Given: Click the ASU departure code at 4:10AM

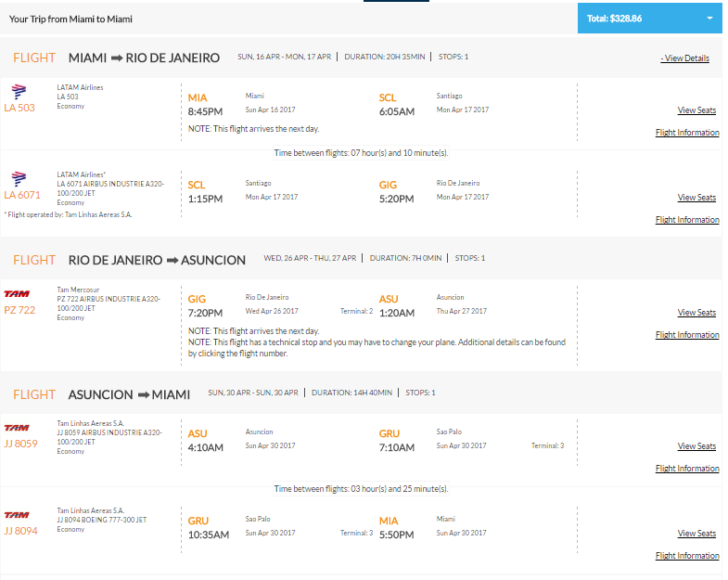Looking at the screenshot, I should pyautogui.click(x=198, y=434).
